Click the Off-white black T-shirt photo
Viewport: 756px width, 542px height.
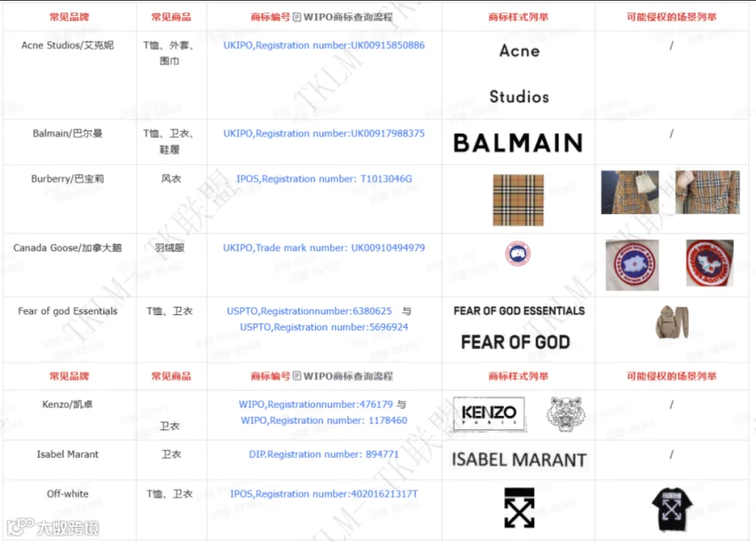[672, 509]
